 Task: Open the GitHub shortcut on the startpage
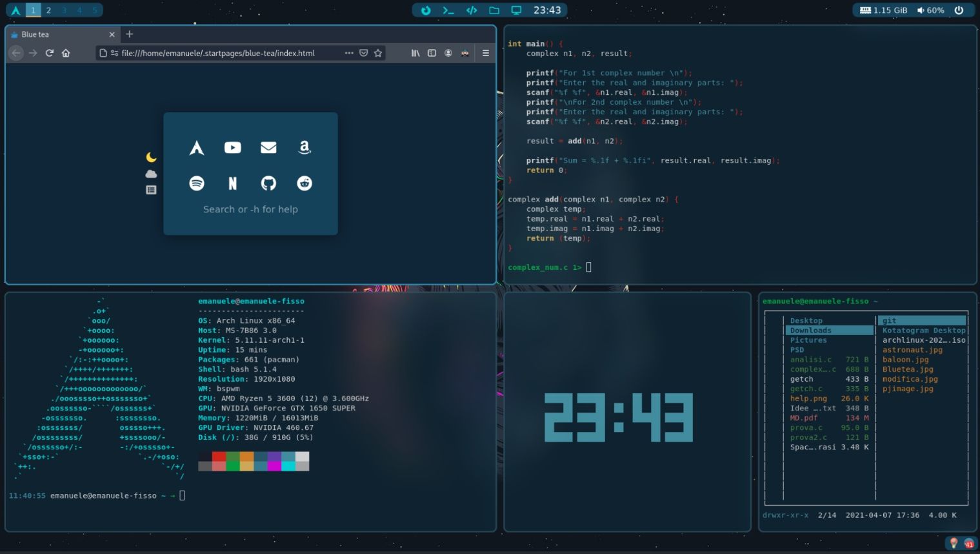pyautogui.click(x=268, y=183)
